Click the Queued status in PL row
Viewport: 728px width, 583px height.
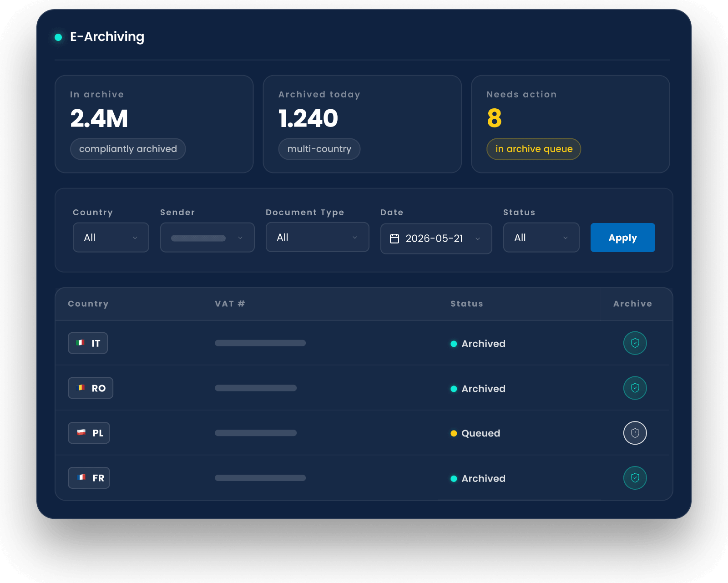(x=475, y=433)
